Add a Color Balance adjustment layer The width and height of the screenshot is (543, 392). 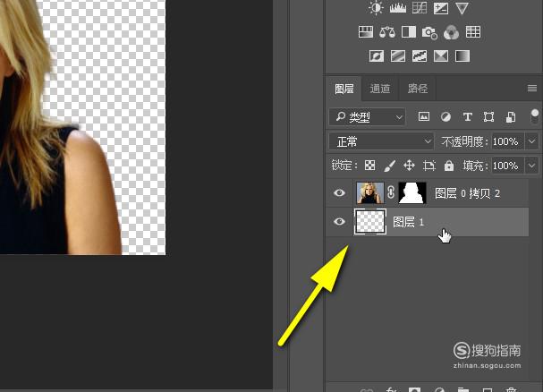[x=387, y=32]
